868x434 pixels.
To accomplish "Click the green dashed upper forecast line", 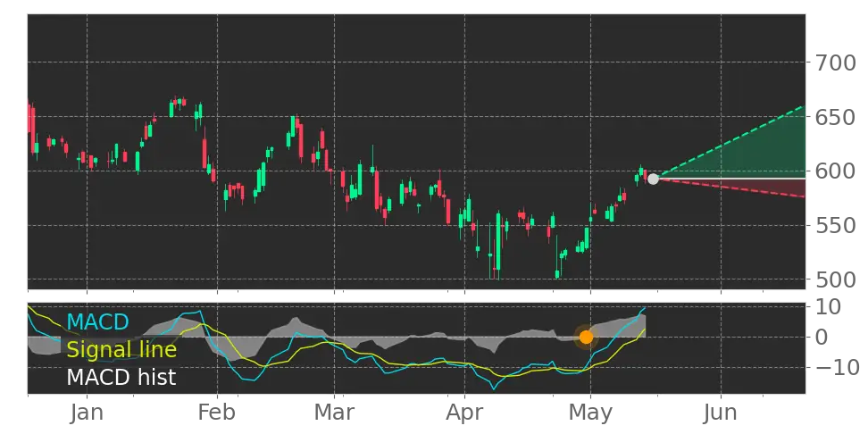I will click(x=730, y=142).
